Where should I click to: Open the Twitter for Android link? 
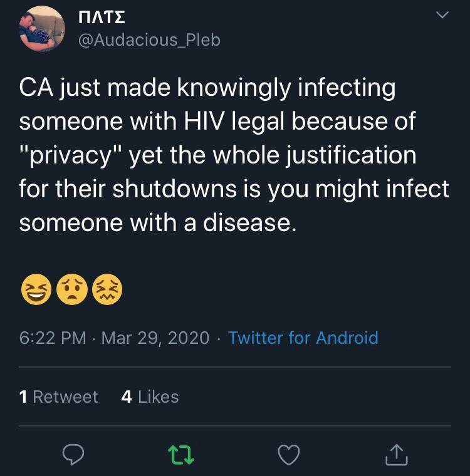coord(303,338)
